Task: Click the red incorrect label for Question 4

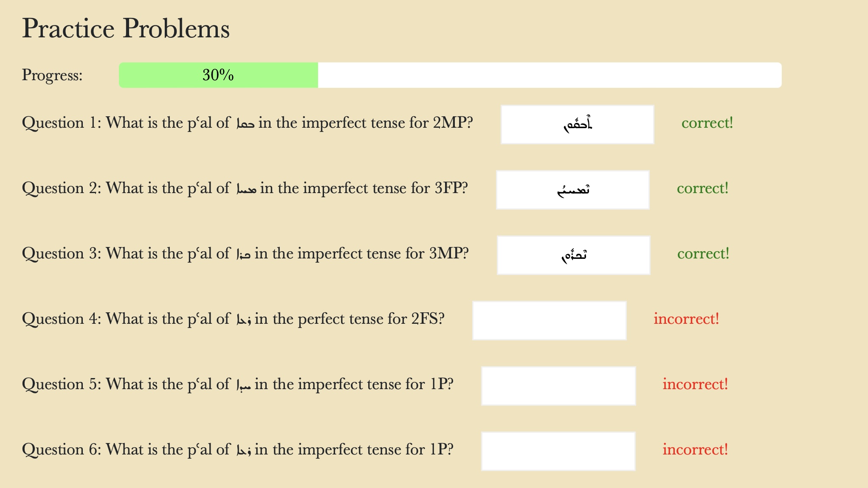Action: pyautogui.click(x=686, y=319)
